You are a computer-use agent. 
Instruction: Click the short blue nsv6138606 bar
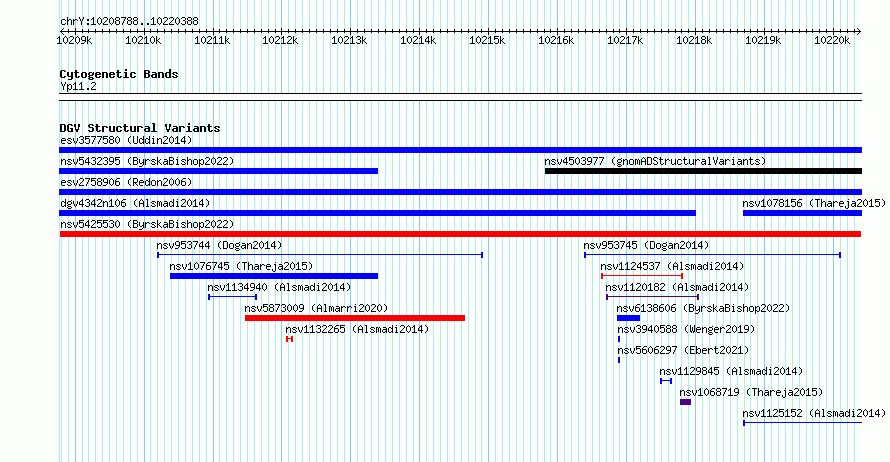click(628, 318)
